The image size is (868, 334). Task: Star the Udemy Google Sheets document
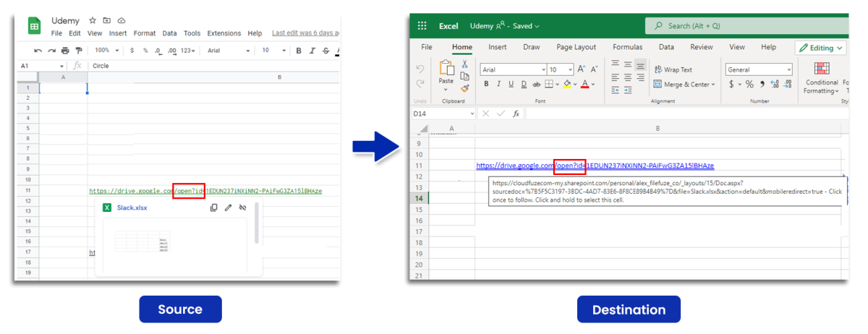(x=92, y=20)
